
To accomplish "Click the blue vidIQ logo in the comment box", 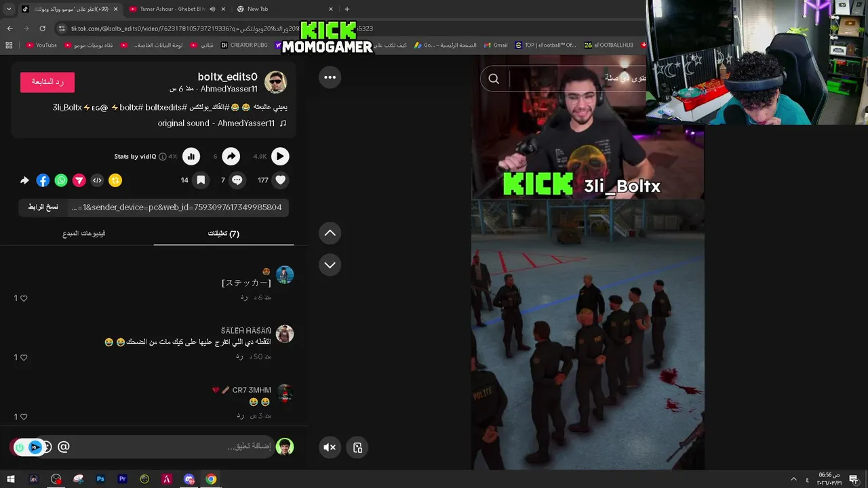I will 35,447.
